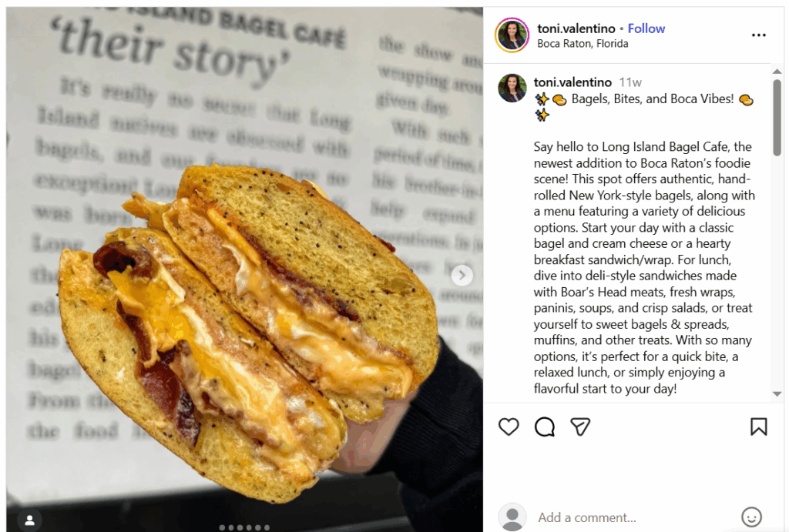Click caption scrollbar down arrow

pyautogui.click(x=777, y=394)
